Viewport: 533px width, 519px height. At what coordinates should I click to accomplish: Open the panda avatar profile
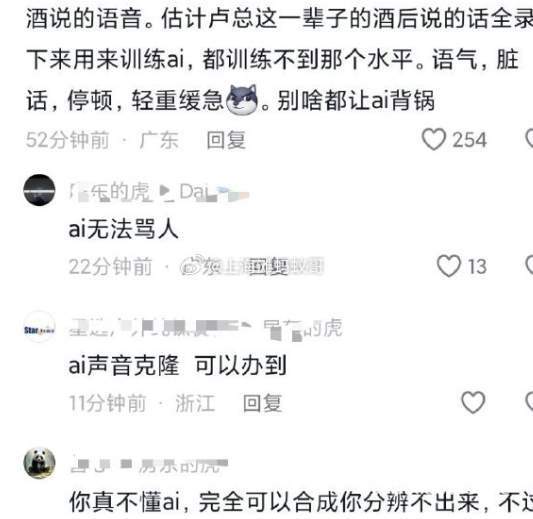pos(39,463)
